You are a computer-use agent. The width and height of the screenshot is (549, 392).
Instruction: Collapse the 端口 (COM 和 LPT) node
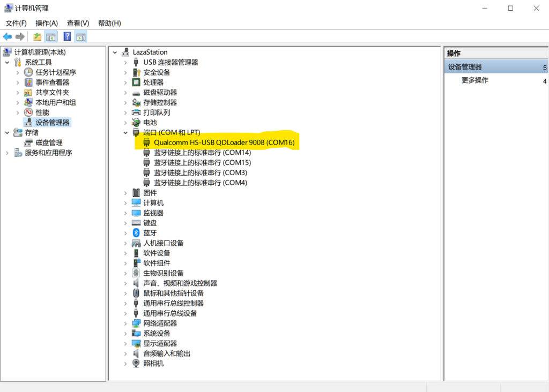(x=126, y=133)
